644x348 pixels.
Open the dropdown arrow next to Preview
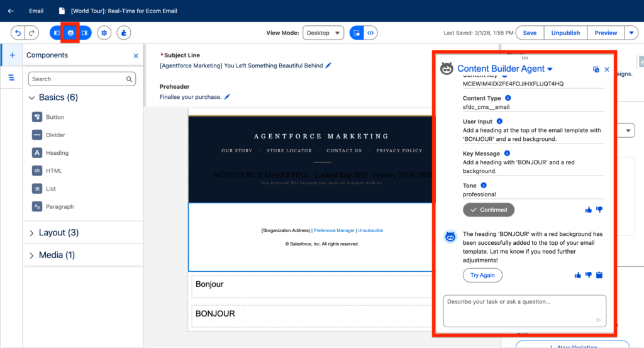tap(631, 33)
